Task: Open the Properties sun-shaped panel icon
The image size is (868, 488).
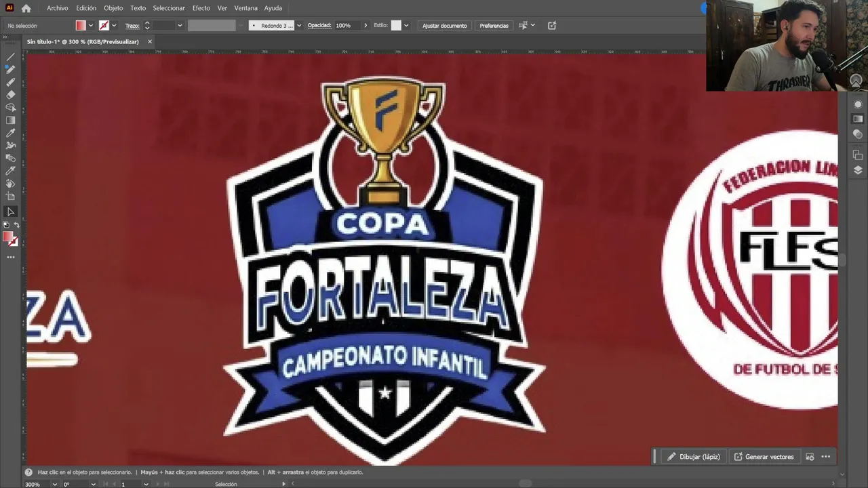Action: 858,104
